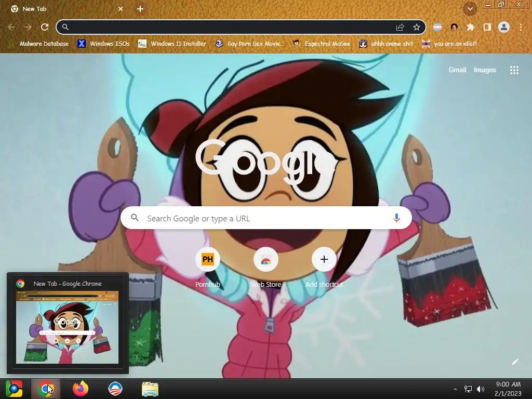Bookmark this tab with star icon
The image size is (532, 399).
point(417,27)
